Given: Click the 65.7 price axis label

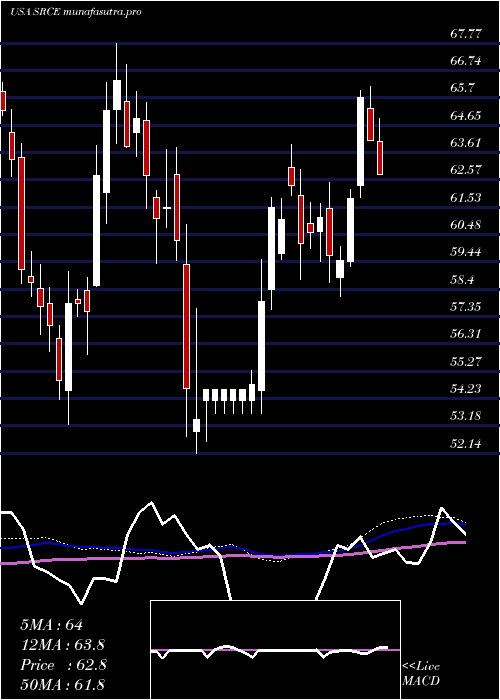Looking at the screenshot, I should coord(462,88).
